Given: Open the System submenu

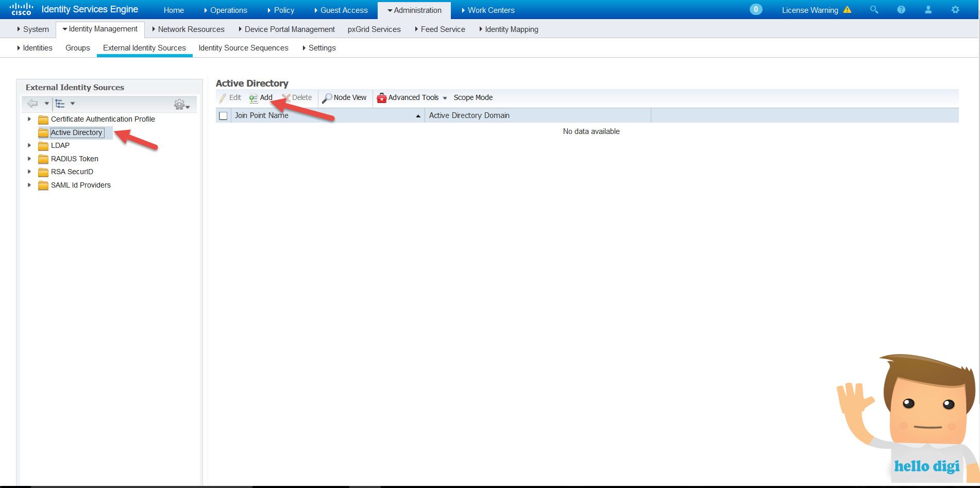Looking at the screenshot, I should 33,29.
